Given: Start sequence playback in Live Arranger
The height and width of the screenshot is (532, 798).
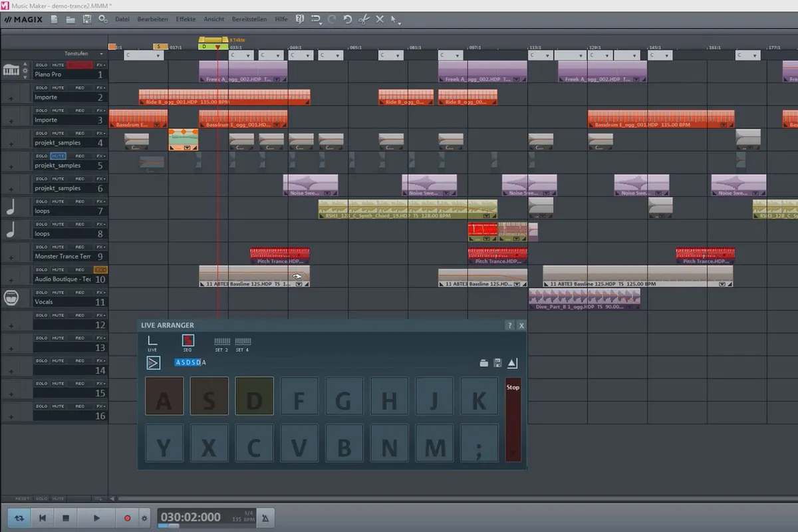Looking at the screenshot, I should (x=154, y=362).
